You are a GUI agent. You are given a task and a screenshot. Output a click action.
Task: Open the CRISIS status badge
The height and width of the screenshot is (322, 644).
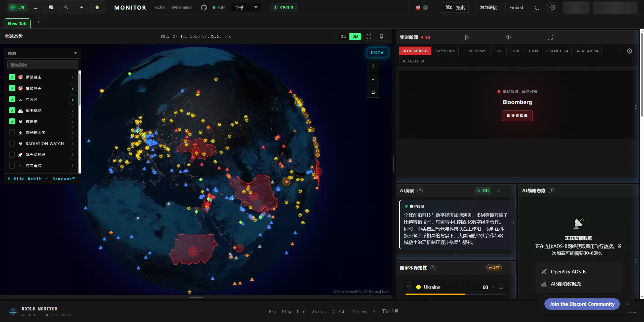click(x=283, y=8)
